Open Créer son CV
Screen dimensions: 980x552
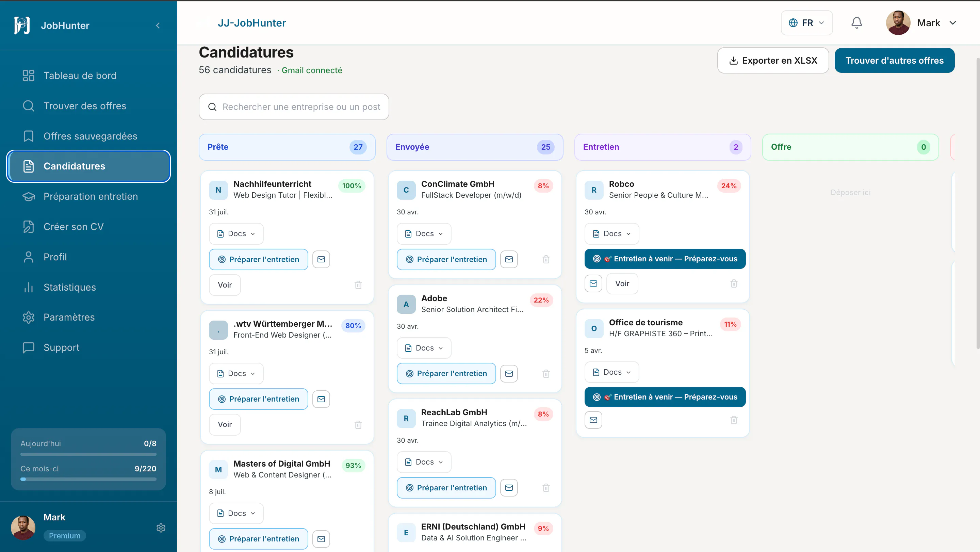88,227
